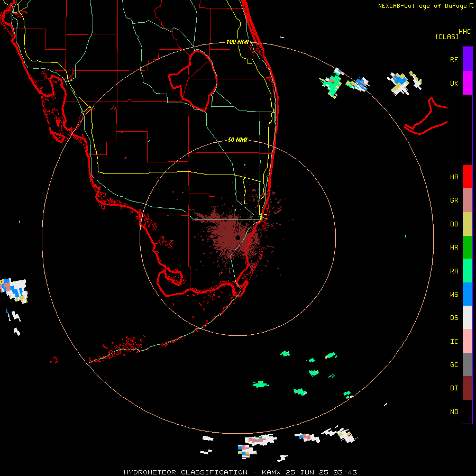
Task: Click the 'UK' legend label
Action: [454, 83]
